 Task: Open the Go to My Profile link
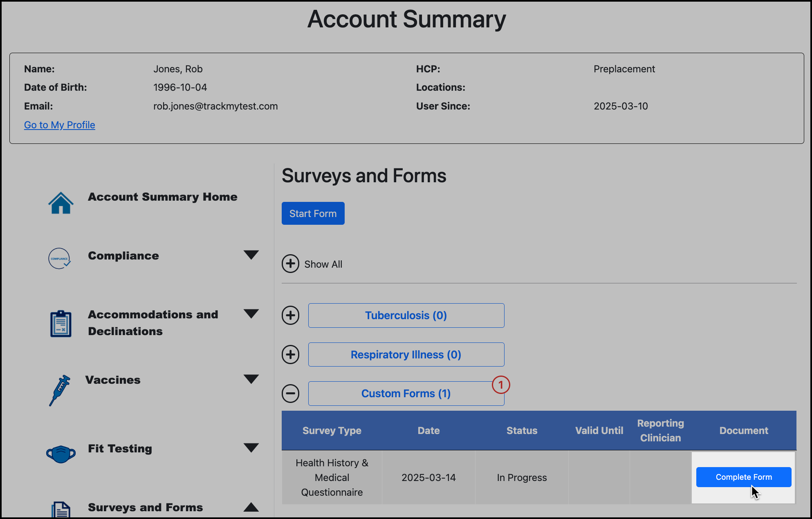pyautogui.click(x=59, y=125)
